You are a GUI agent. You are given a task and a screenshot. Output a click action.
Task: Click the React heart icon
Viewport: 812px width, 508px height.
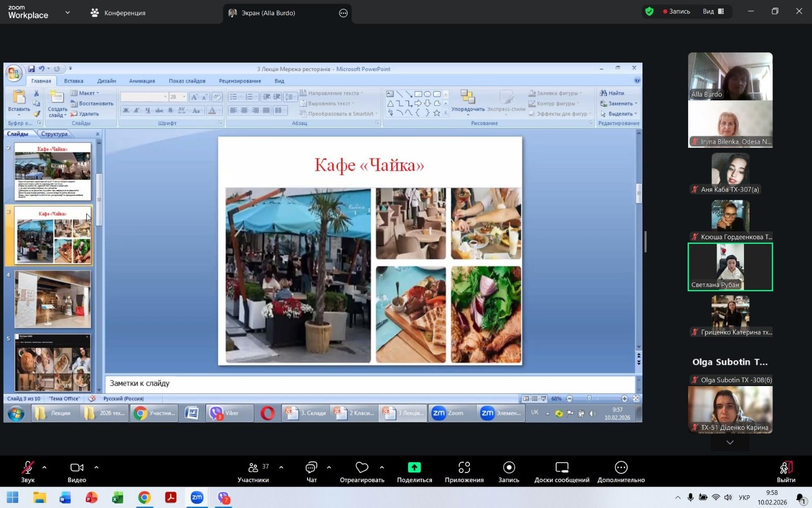[361, 468]
